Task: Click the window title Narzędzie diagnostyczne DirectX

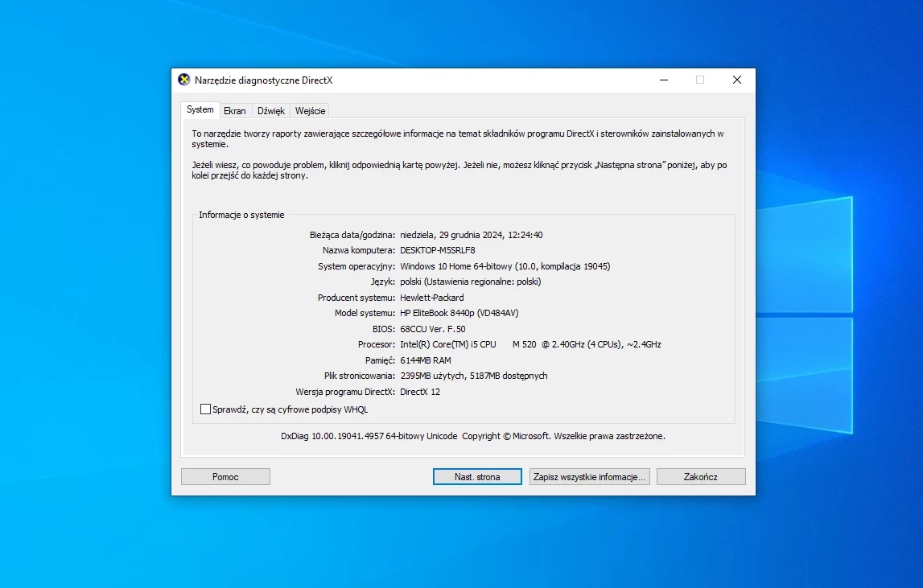Action: pos(264,80)
